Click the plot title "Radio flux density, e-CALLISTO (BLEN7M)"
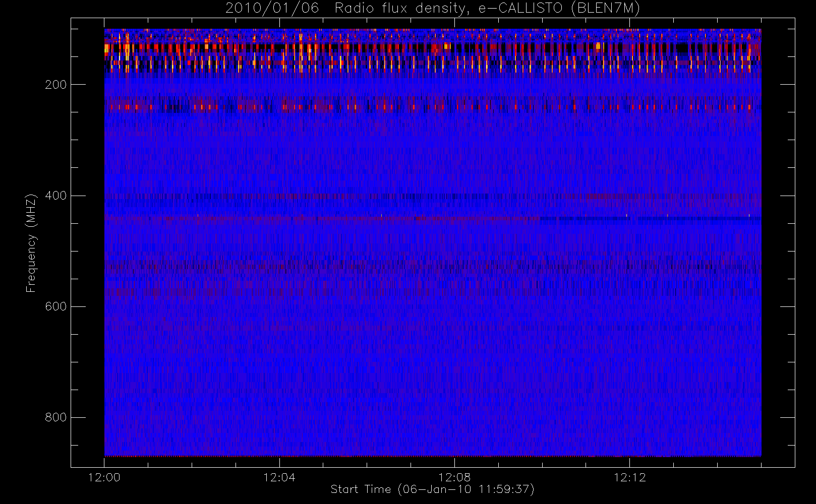 487,9
